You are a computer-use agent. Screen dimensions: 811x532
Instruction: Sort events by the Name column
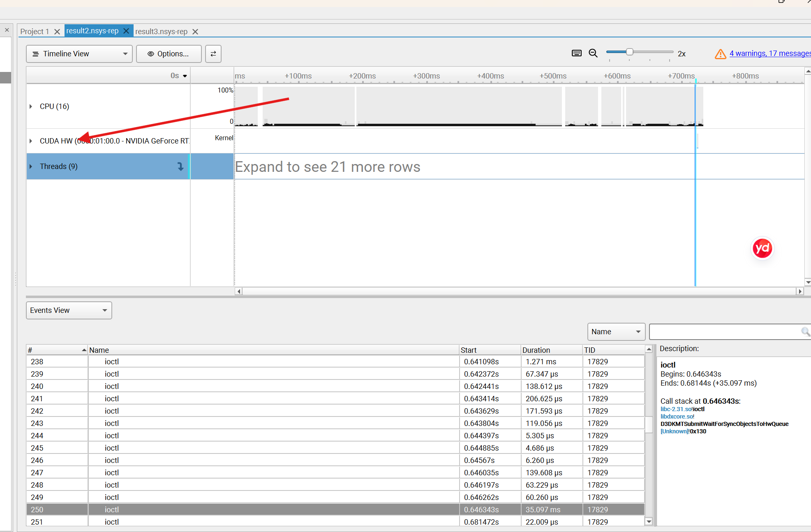pyautogui.click(x=274, y=350)
